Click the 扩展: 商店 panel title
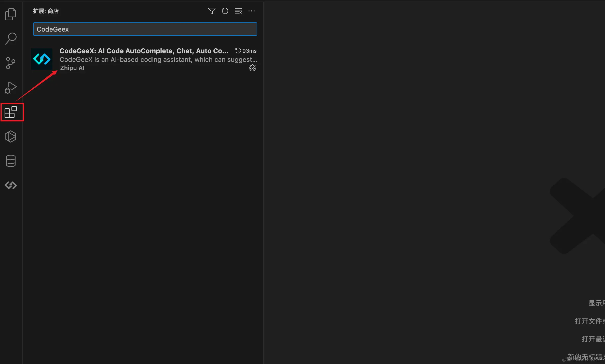 click(46, 11)
